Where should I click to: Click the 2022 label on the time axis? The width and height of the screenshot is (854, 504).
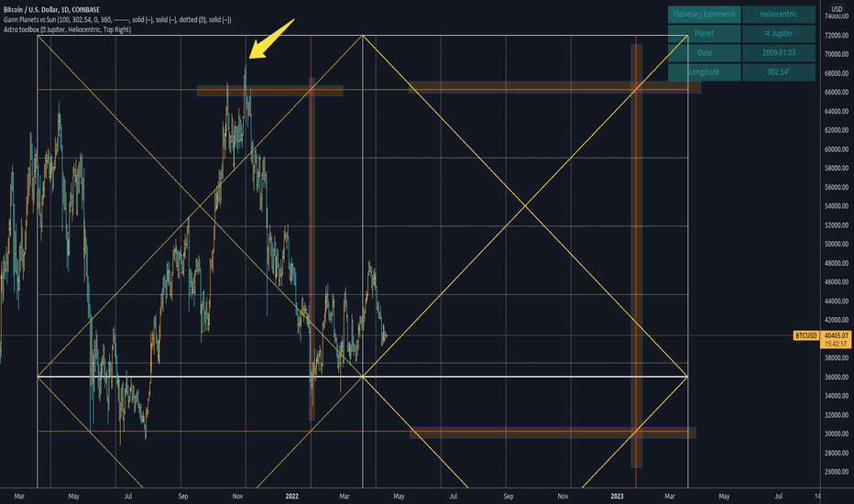tap(292, 497)
